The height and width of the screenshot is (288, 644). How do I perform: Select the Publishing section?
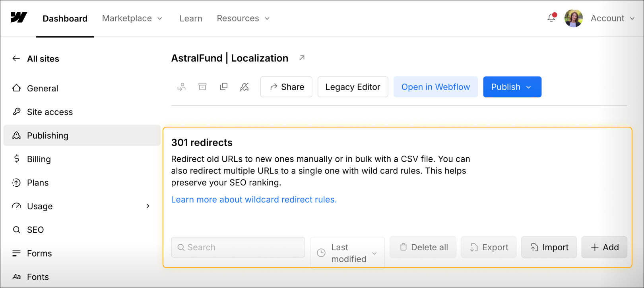point(82,135)
